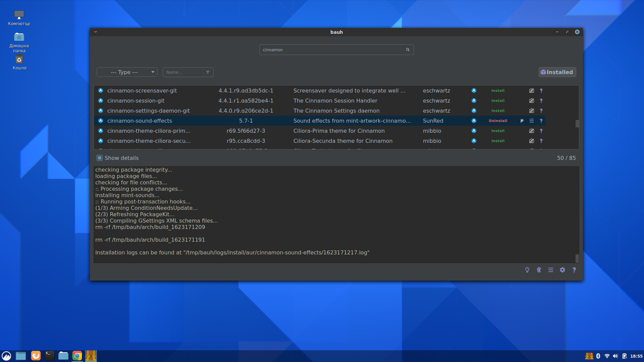The image size is (644, 362).
Task: Click the suggestions lightbulb icon
Action: click(x=527, y=270)
